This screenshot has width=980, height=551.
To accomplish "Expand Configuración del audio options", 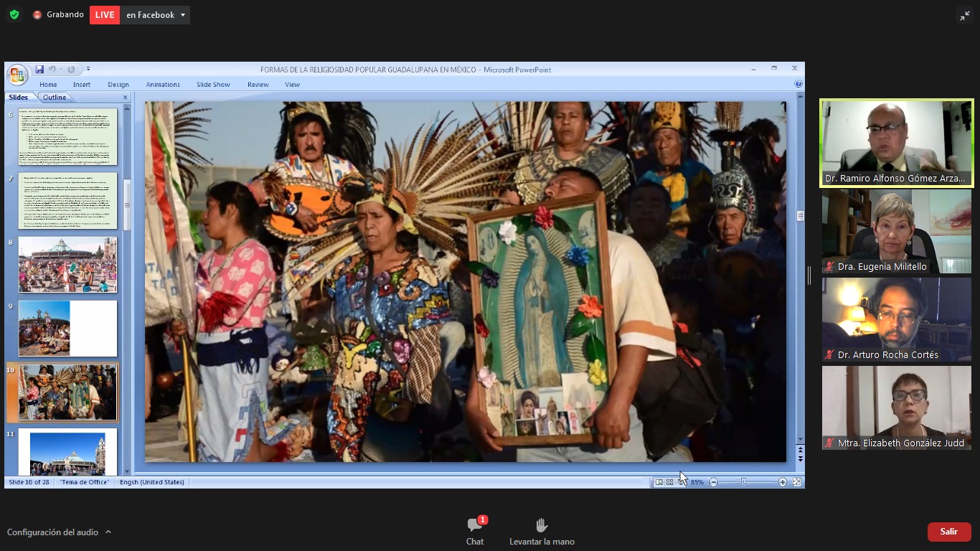I will [x=108, y=532].
